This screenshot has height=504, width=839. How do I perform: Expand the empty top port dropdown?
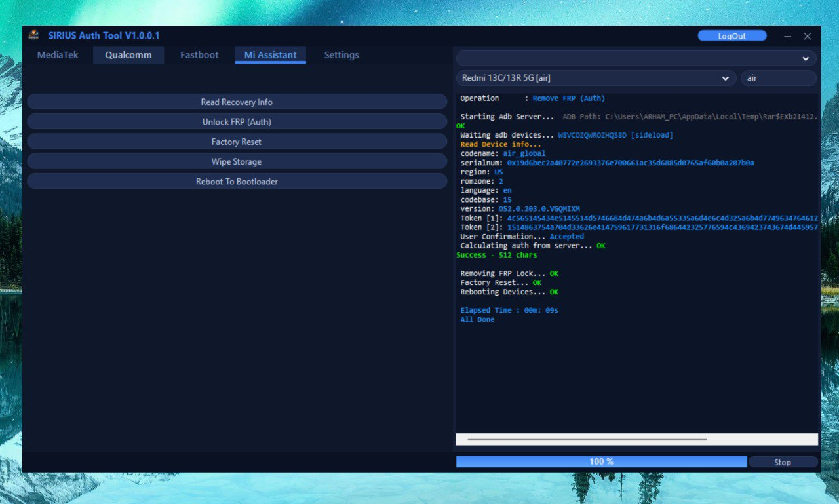tap(636, 58)
